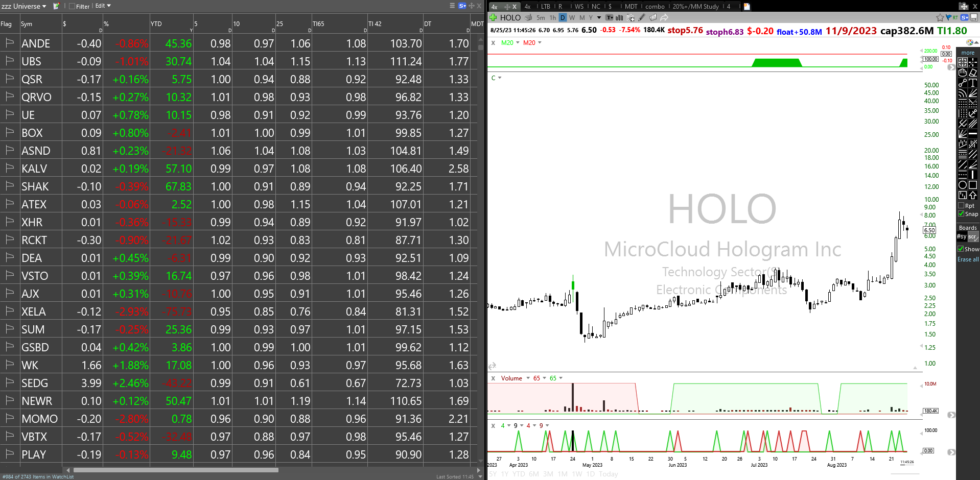Click the green plus add-chart icon

coord(493,17)
